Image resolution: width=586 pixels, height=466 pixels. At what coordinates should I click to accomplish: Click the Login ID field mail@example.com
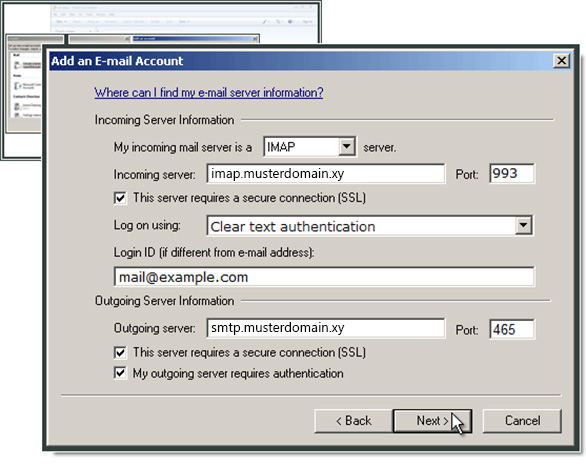coord(324,277)
